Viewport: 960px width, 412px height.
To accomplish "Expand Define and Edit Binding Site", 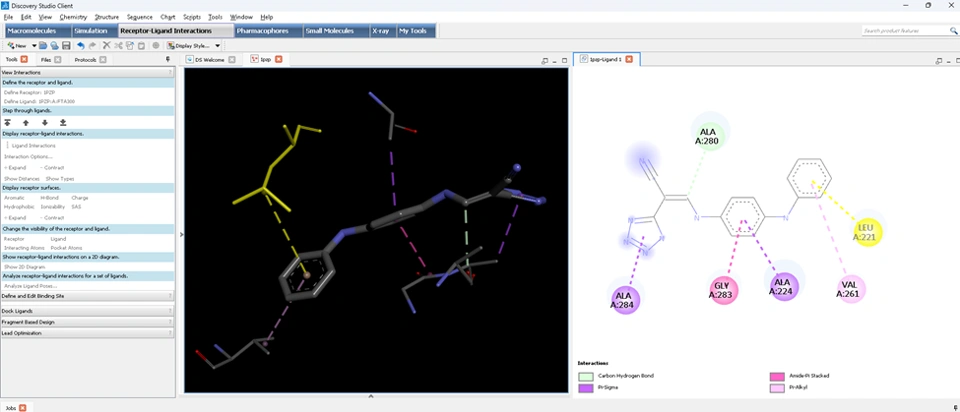I will (x=33, y=296).
